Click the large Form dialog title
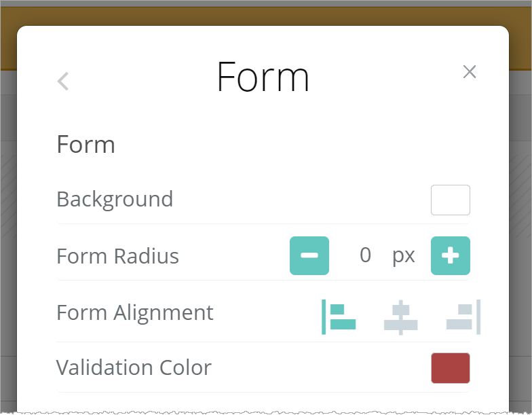This screenshot has width=532, height=415. click(263, 77)
